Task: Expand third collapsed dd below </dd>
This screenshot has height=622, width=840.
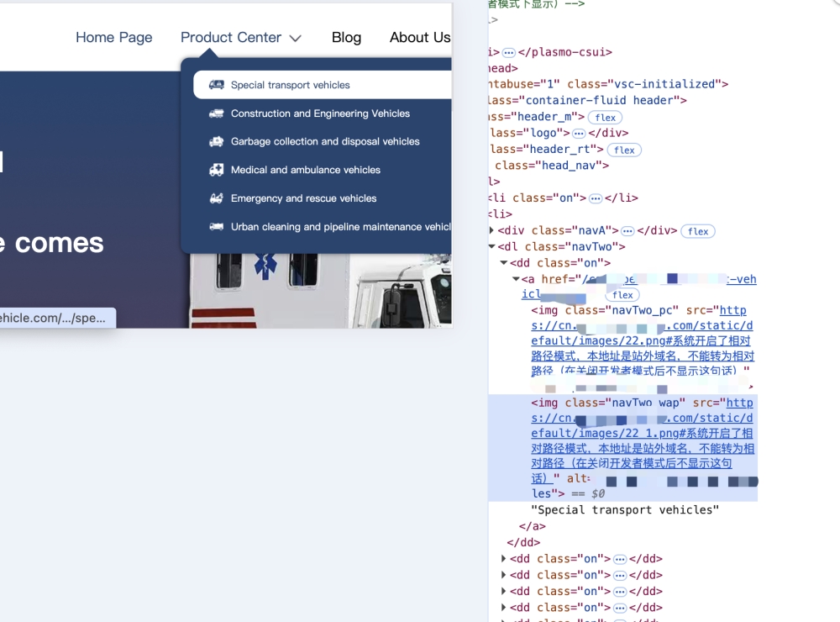Action: coord(503,591)
